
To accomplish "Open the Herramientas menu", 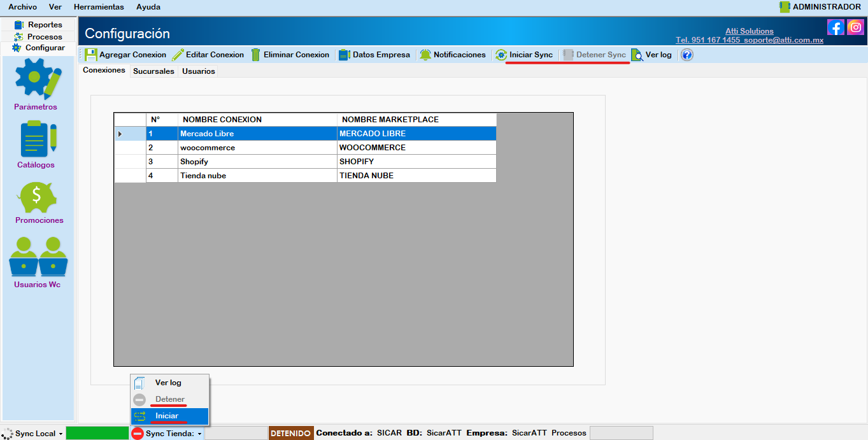I will pyautogui.click(x=98, y=7).
